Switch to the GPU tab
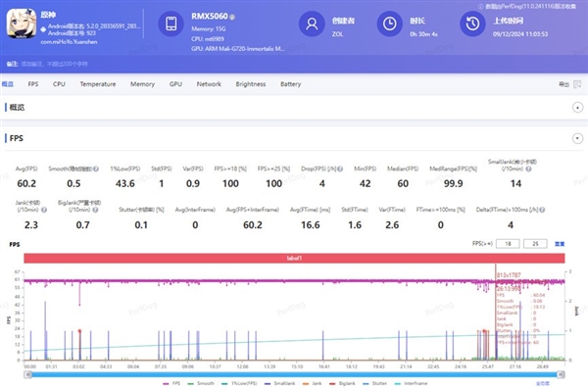This screenshot has height=388, width=588. [x=175, y=84]
